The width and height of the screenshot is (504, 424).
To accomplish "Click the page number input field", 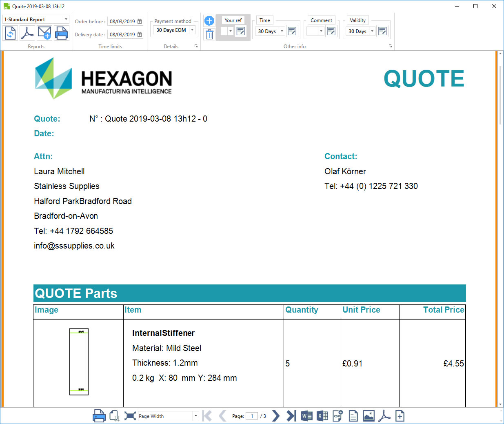I will coord(252,416).
